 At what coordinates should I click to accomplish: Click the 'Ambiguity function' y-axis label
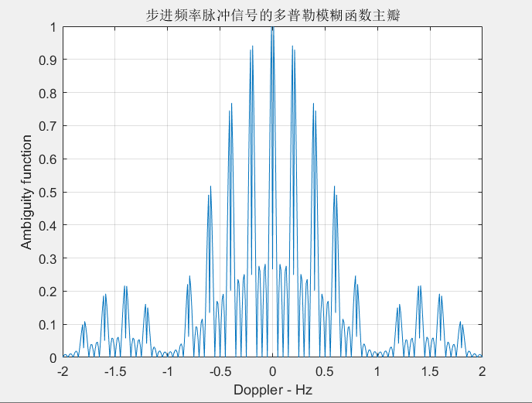[x=26, y=192]
